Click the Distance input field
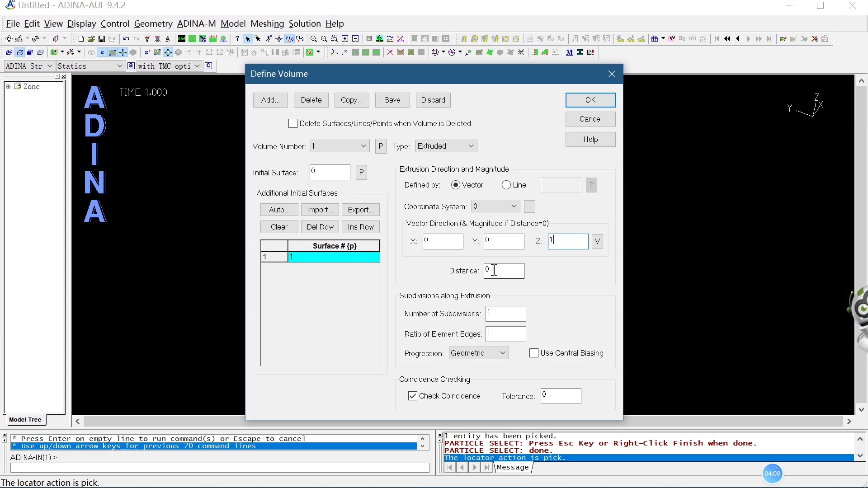The width and height of the screenshot is (868, 488). pyautogui.click(x=504, y=271)
